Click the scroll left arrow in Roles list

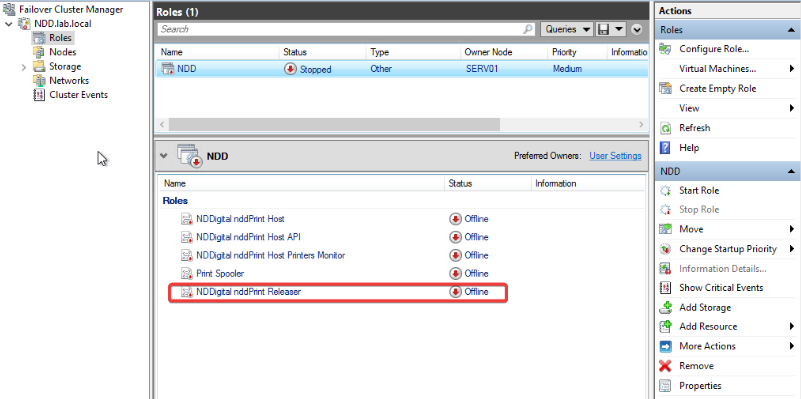[x=162, y=124]
